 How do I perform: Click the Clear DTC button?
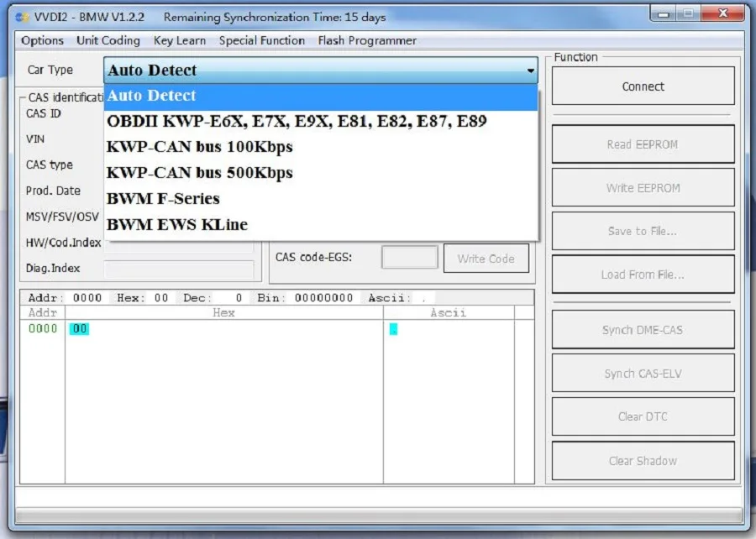coord(643,416)
